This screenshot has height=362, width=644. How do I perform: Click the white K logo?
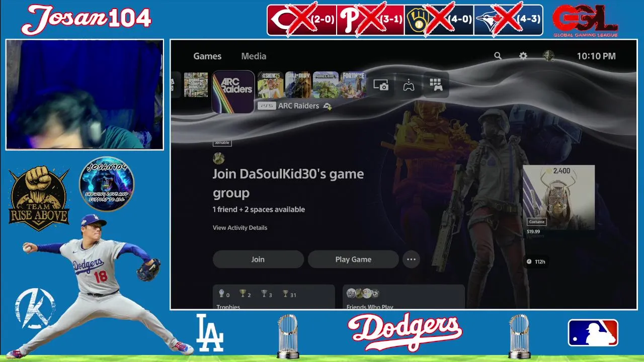[35, 308]
